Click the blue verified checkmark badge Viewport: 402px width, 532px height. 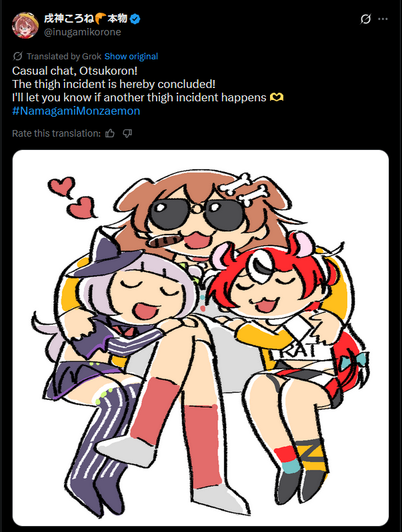(135, 19)
